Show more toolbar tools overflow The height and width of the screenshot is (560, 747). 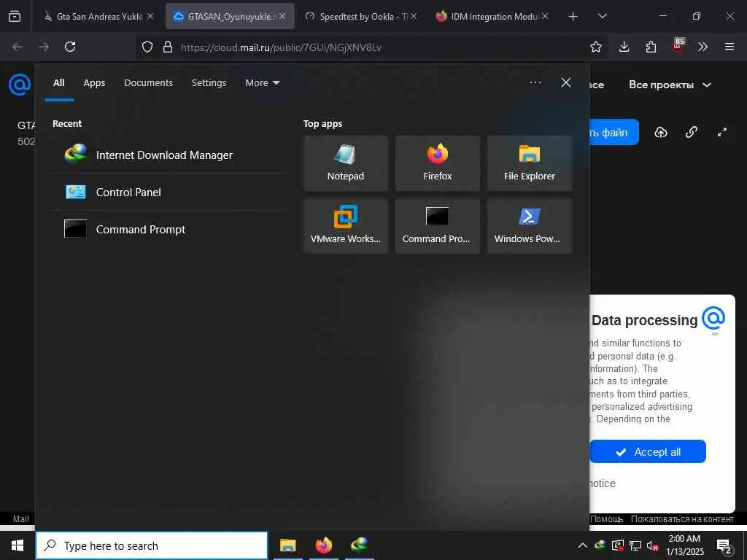coord(703,47)
